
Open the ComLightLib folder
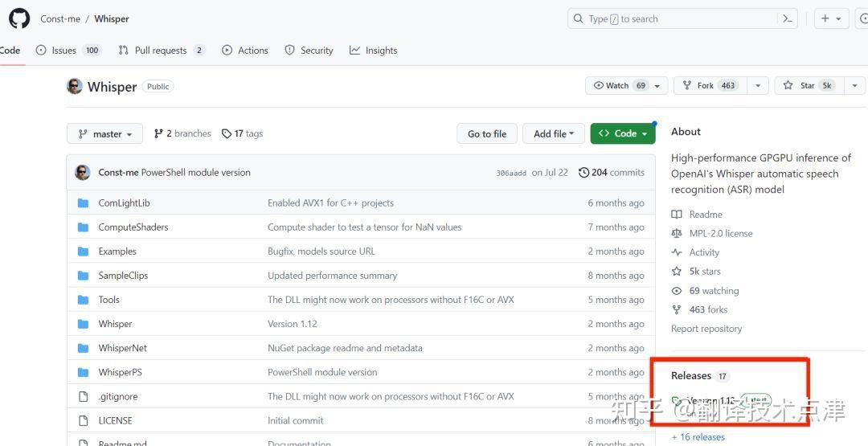point(124,203)
